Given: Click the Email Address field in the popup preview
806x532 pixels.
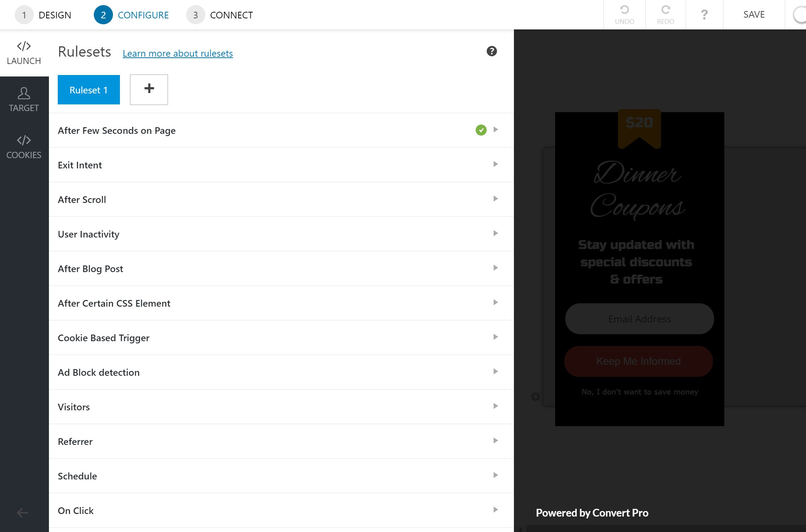Looking at the screenshot, I should pos(639,318).
